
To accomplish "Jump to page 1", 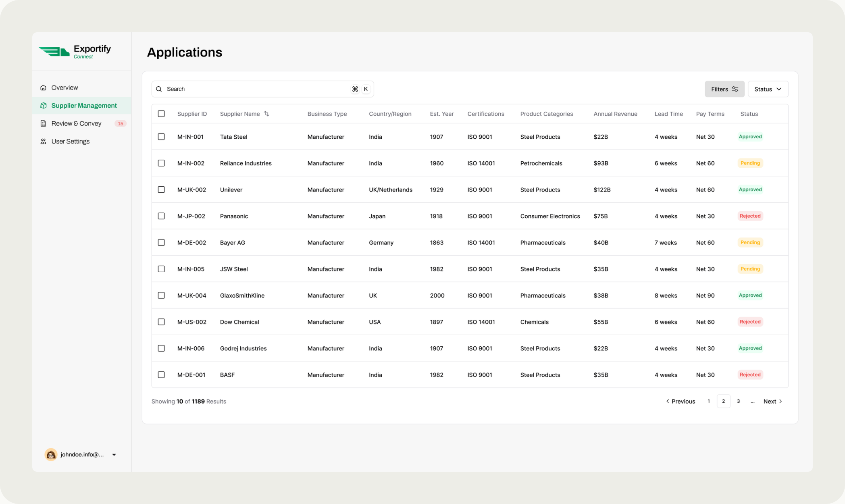I will [708, 402].
